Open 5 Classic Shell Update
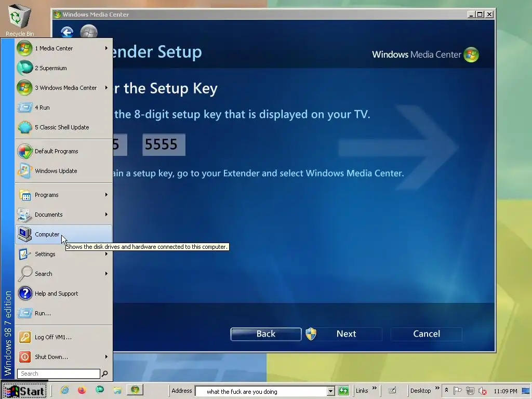The width and height of the screenshot is (532, 399). [x=63, y=127]
